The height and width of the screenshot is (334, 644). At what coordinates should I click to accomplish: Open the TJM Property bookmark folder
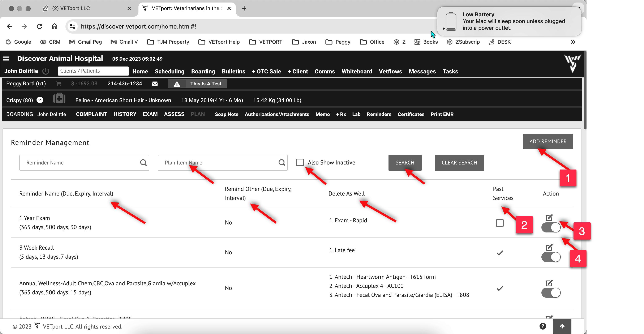coord(168,42)
